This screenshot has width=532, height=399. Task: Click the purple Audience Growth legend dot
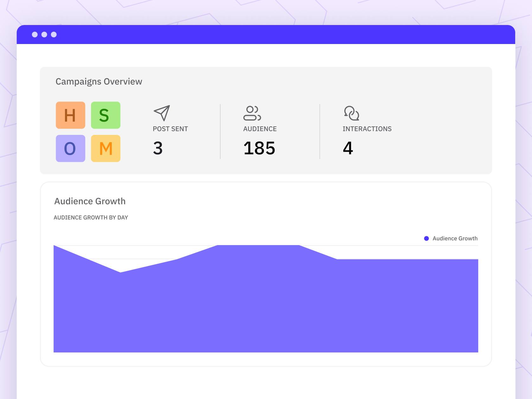point(427,238)
